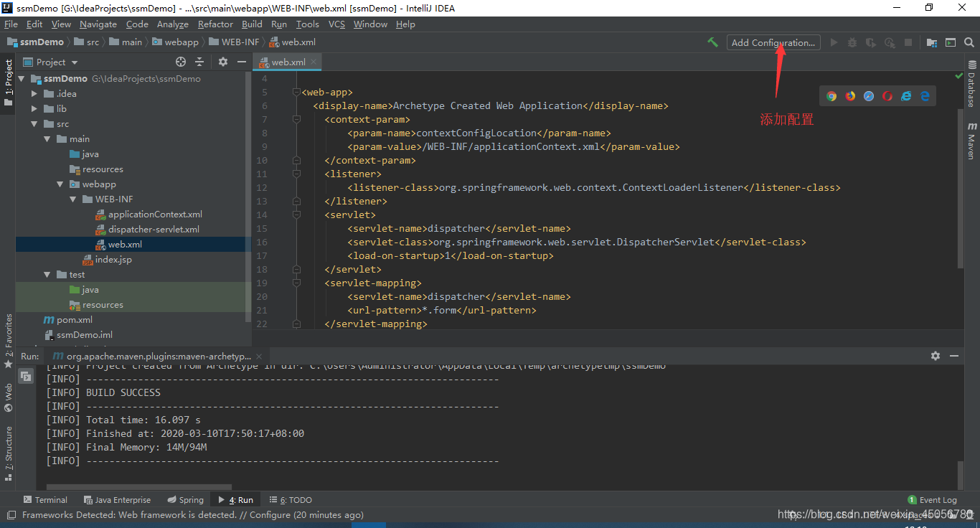Click the editor vertical scrollbar

(x=961, y=189)
